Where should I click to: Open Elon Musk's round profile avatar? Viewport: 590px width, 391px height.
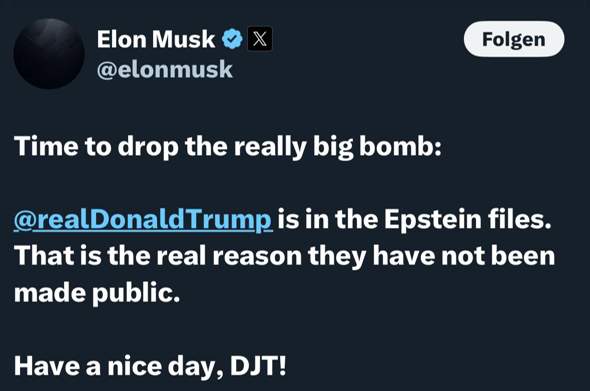coord(49,53)
